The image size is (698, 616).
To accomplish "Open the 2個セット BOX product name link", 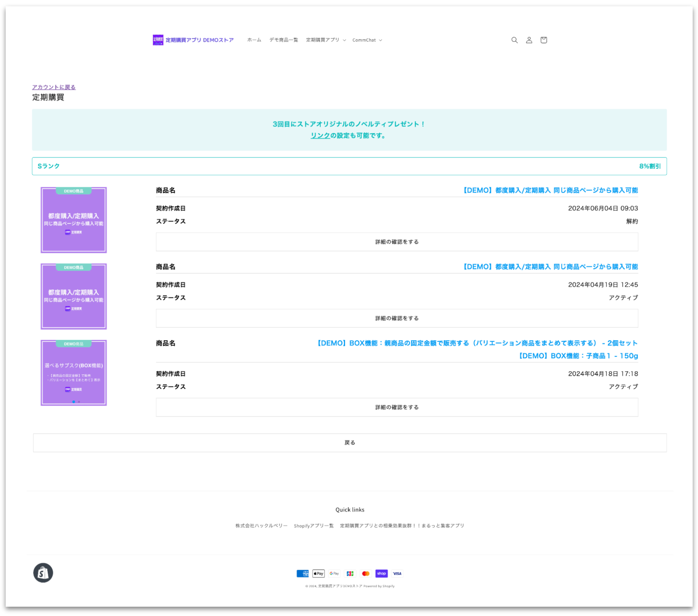I will coord(477,343).
